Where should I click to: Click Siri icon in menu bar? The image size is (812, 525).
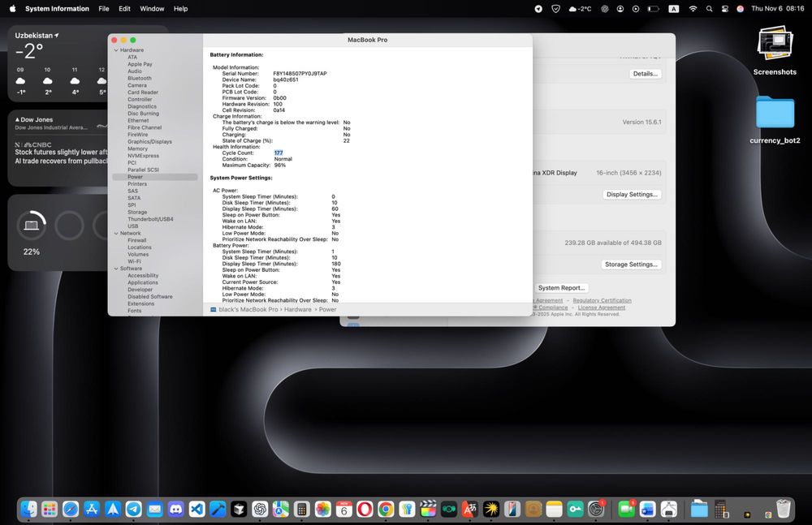(740, 9)
